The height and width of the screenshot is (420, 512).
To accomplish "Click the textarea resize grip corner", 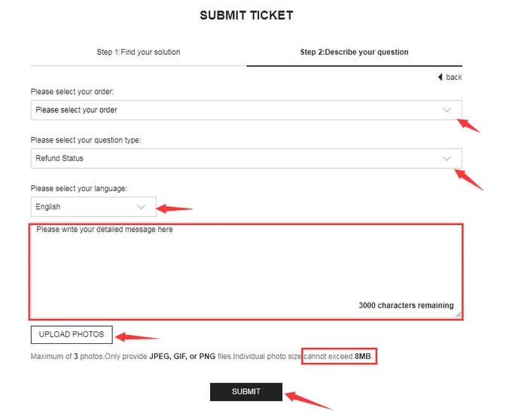I will click(458, 315).
